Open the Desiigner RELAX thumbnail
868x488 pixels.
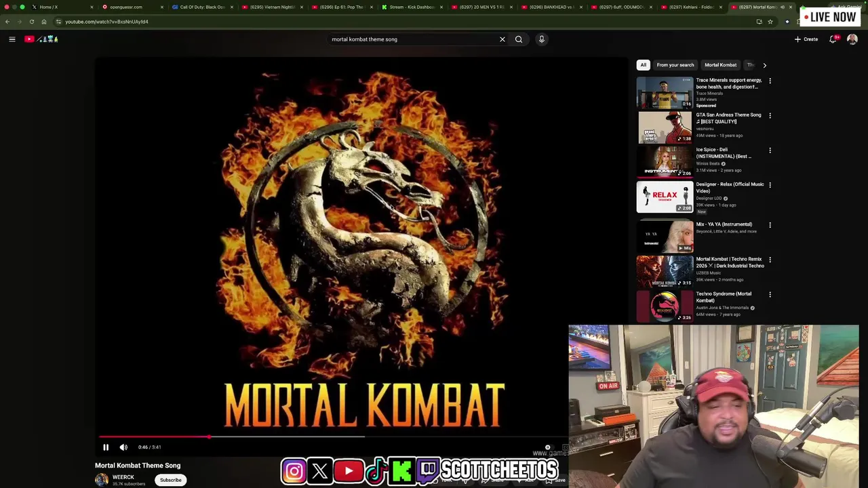pyautogui.click(x=665, y=197)
